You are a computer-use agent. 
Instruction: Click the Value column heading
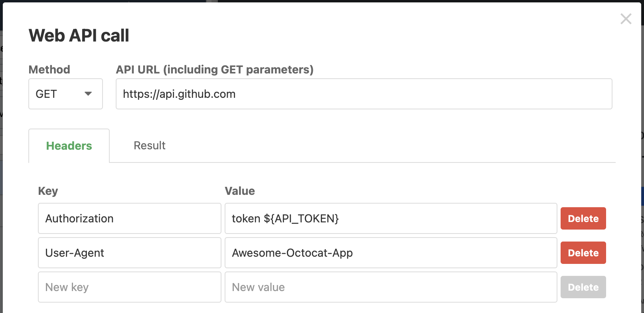point(240,191)
